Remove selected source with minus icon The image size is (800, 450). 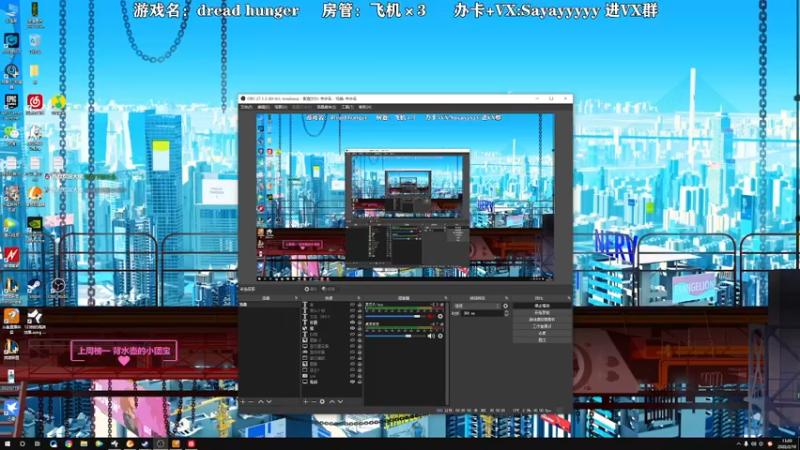[314, 402]
